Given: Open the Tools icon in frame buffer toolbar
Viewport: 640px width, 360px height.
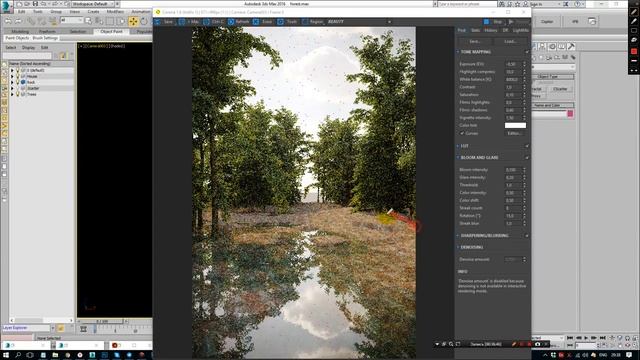Looking at the screenshot, I should point(280,22).
